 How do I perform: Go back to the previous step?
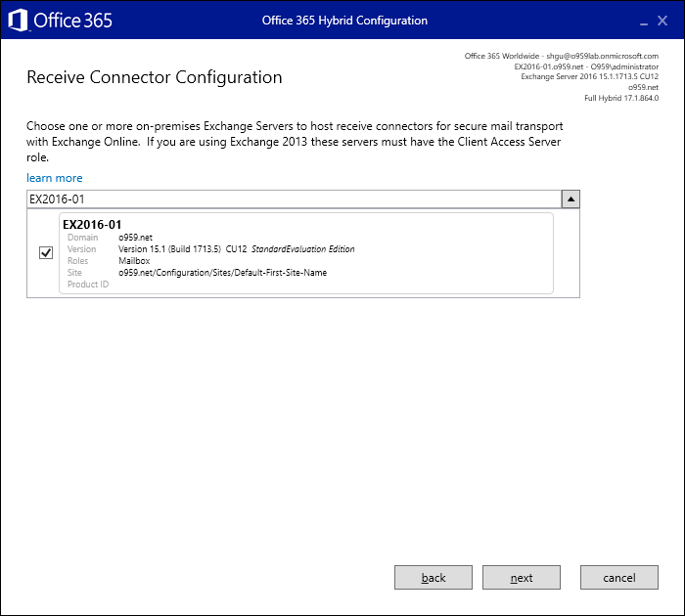point(434,578)
